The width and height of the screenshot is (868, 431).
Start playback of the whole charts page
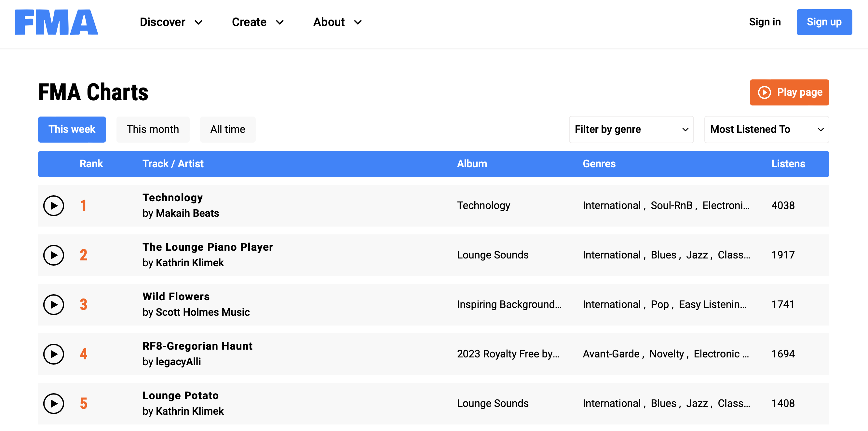point(790,92)
